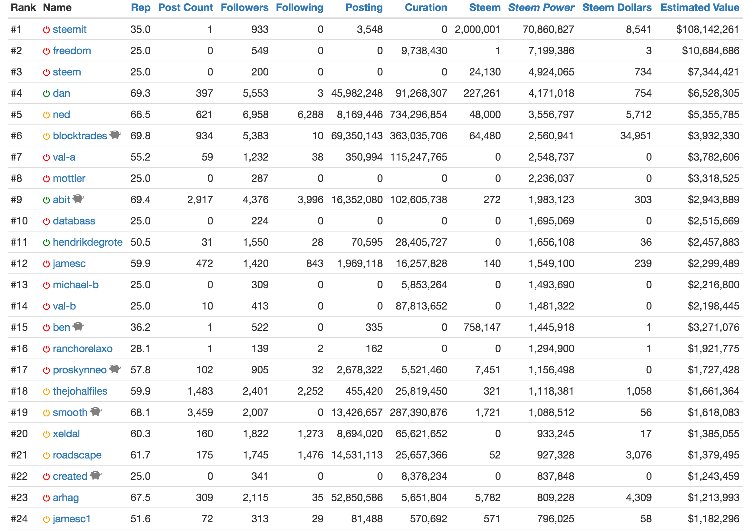This screenshot has height=532, width=756.
Task: Click the red power icon next to steemit
Action: (46, 30)
